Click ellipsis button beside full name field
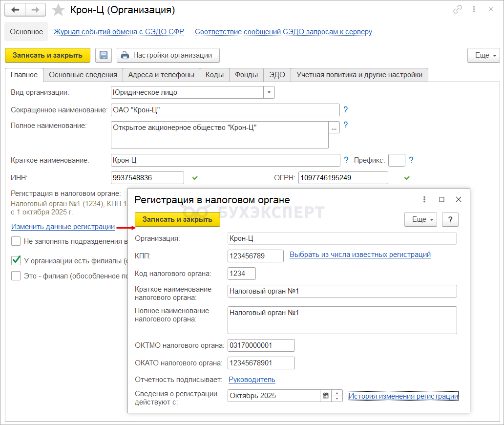The width and height of the screenshot is (504, 425). (x=335, y=128)
